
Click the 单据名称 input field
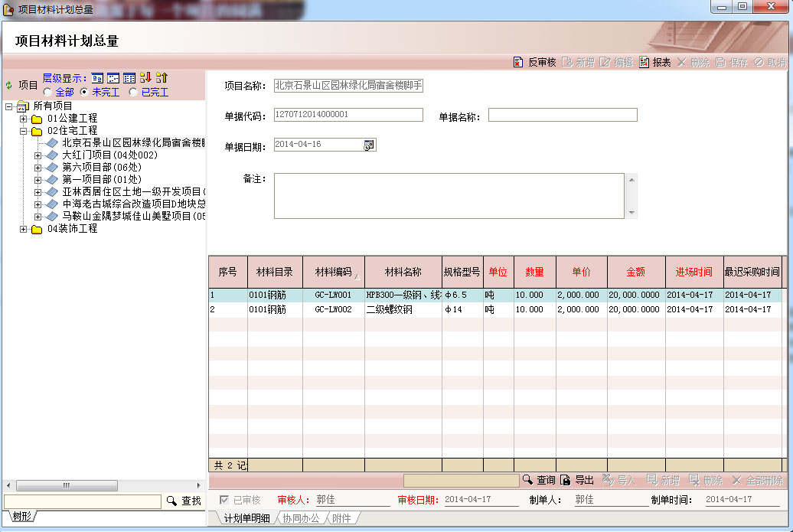point(563,116)
